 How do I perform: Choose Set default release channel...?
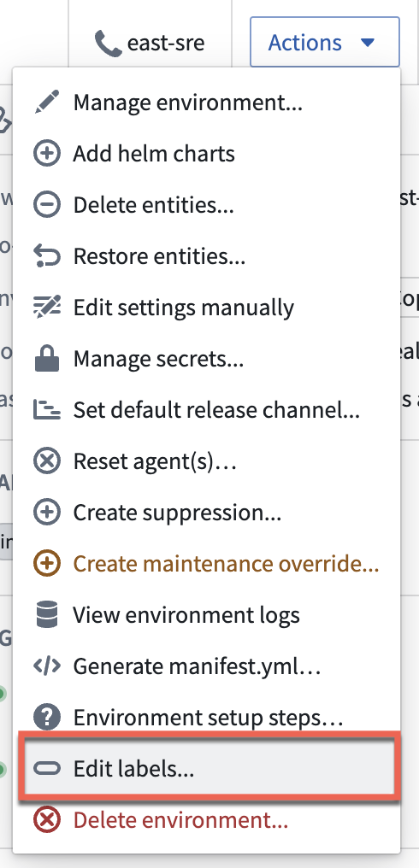(x=206, y=410)
